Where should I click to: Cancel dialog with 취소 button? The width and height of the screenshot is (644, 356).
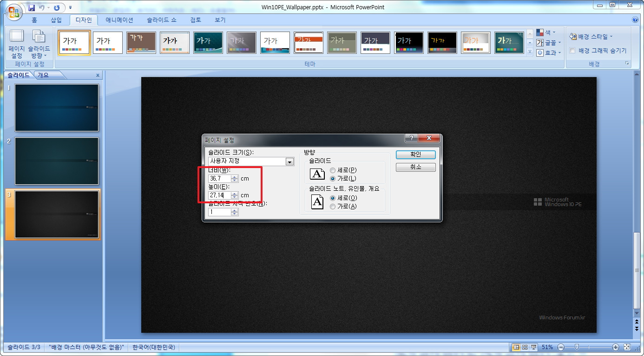click(415, 167)
